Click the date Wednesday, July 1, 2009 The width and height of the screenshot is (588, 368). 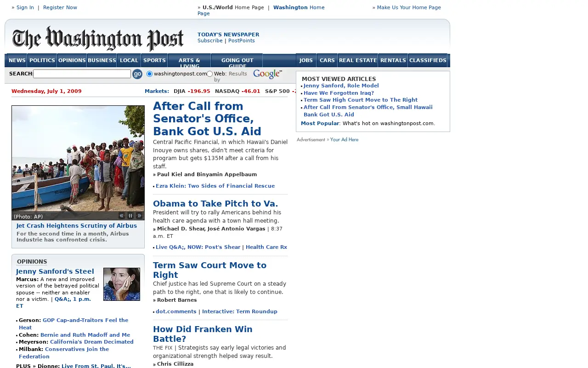46,91
